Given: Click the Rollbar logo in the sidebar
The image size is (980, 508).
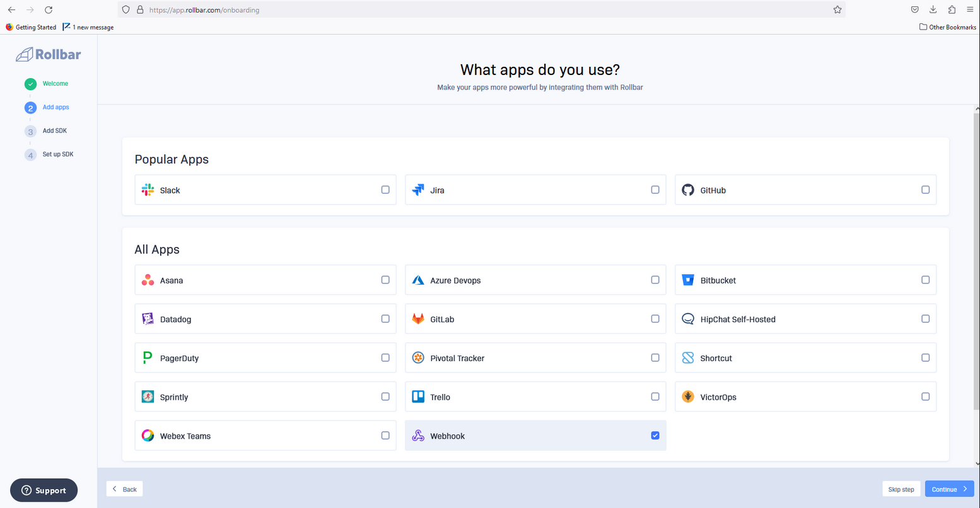Looking at the screenshot, I should [49, 55].
